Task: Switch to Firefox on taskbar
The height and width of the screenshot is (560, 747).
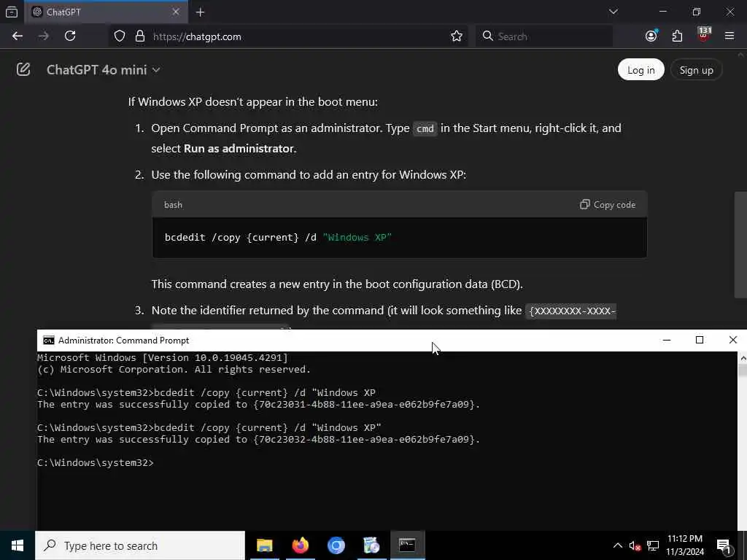Action: pos(300,545)
